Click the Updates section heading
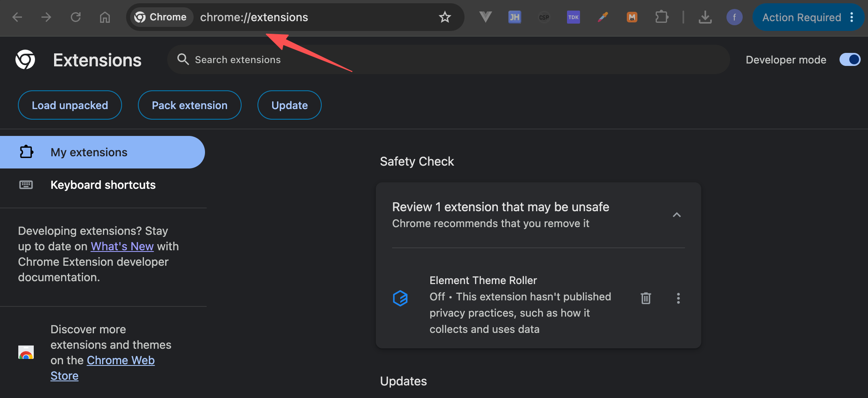 pos(403,381)
